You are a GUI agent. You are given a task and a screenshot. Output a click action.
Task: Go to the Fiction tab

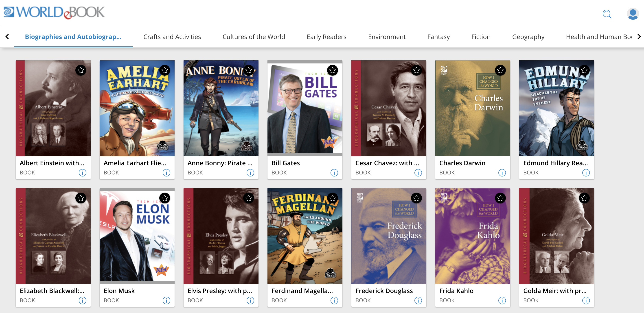[x=481, y=37]
